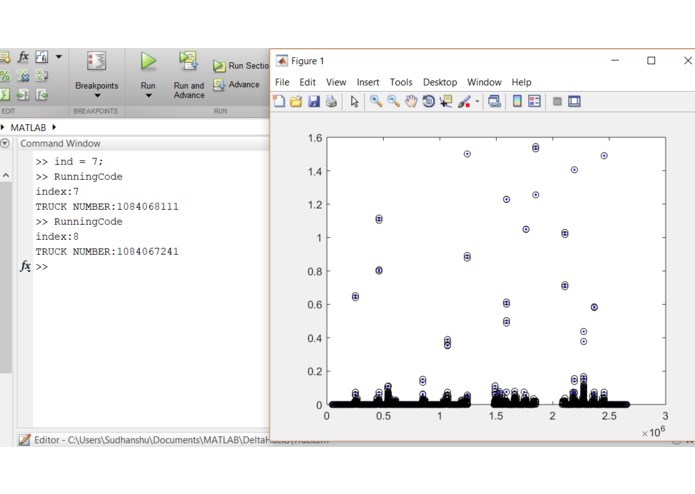Screen dimensions: 695x494
Task: Activate the Zoom Out magnifier tool
Action: 394,101
